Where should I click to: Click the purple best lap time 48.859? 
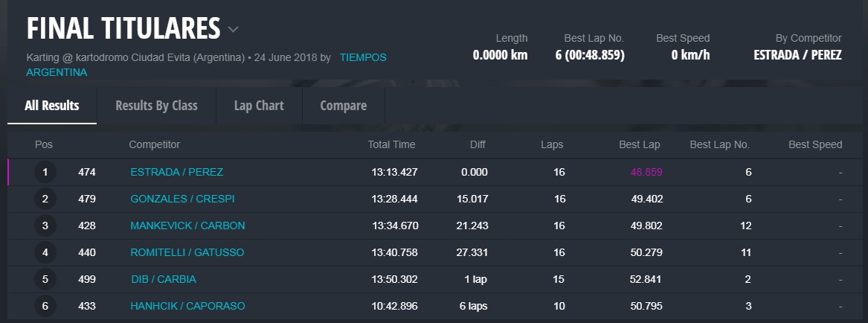[x=646, y=172]
